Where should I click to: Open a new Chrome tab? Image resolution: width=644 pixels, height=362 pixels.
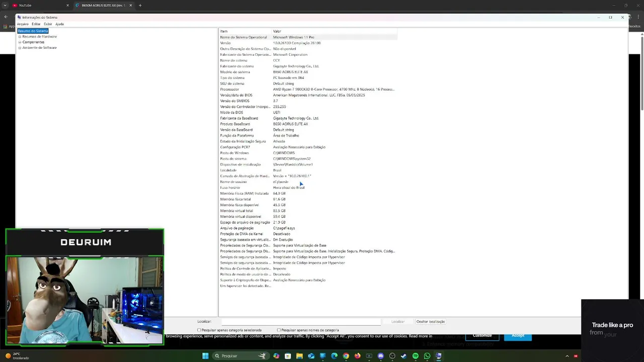140,5
